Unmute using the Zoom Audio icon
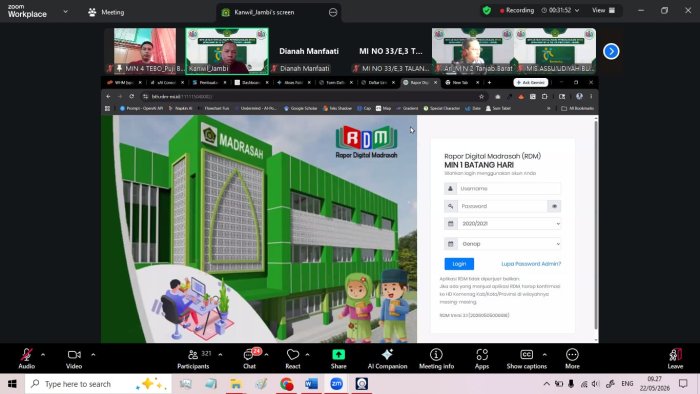This screenshot has width=700, height=394. click(26, 355)
